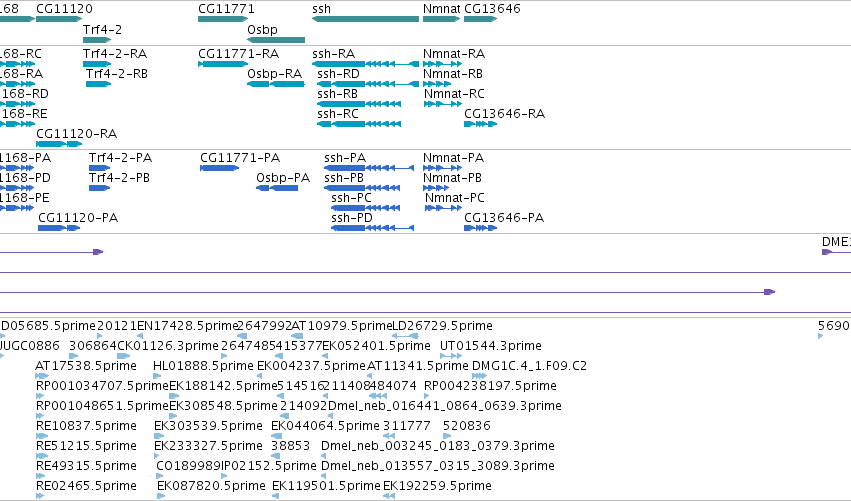
Task: Open the ssh-PC protein label
Action: 352,198
